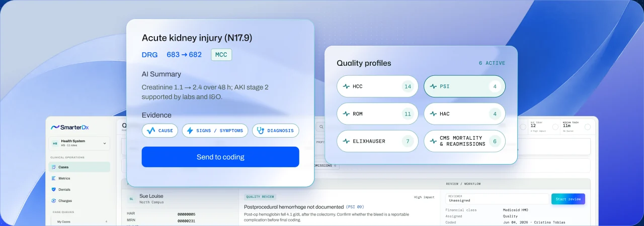The image size is (644, 226).
Task: Select the HAC quality profile
Action: point(465,114)
